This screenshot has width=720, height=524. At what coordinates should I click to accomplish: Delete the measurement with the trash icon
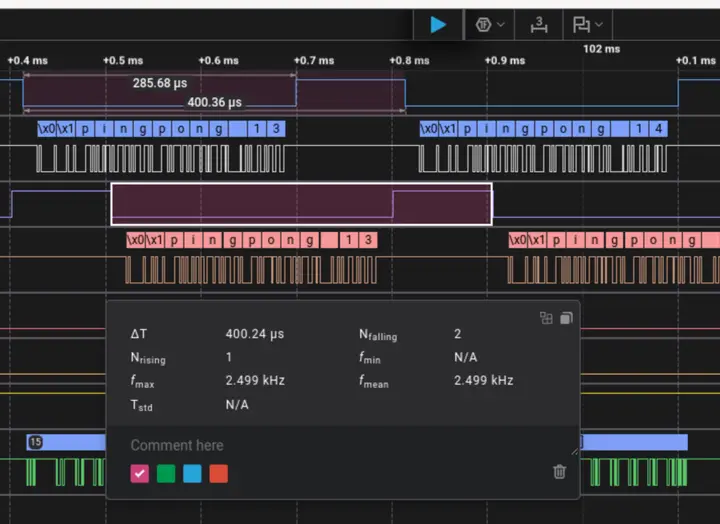click(x=559, y=472)
